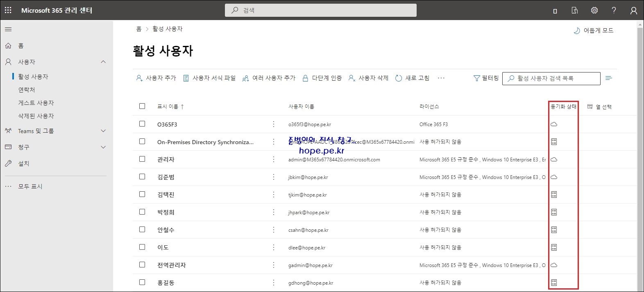Click 여러 사용자 추가 toolbar item
Image resolution: width=644 pixels, height=292 pixels.
click(x=269, y=78)
